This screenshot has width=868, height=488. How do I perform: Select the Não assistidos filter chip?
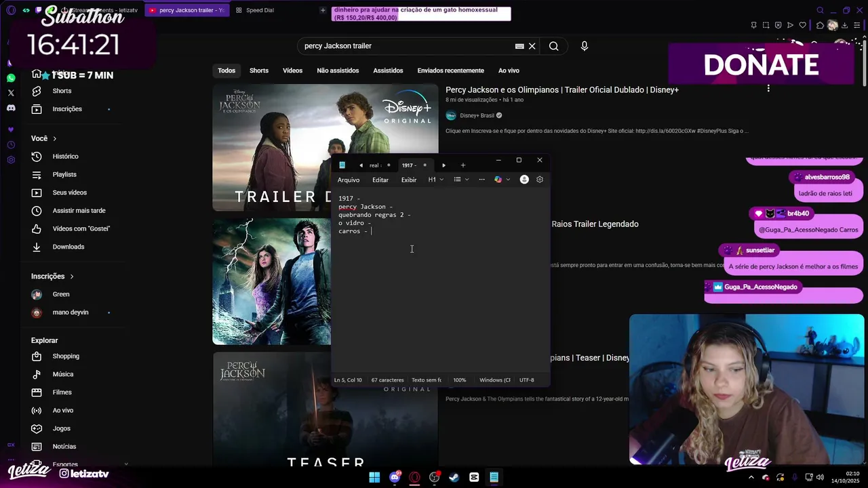click(x=338, y=70)
